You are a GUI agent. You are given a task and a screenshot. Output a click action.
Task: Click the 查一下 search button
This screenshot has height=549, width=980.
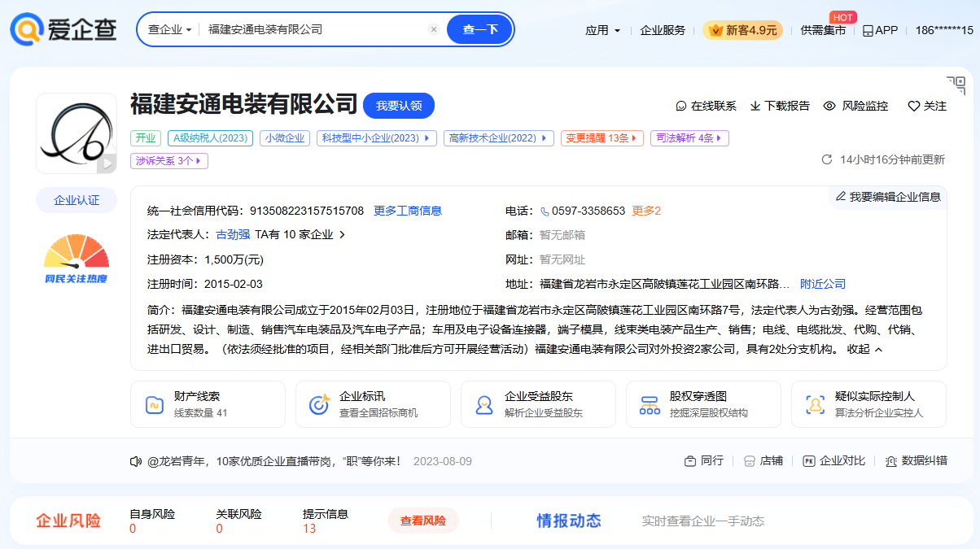[x=480, y=29]
